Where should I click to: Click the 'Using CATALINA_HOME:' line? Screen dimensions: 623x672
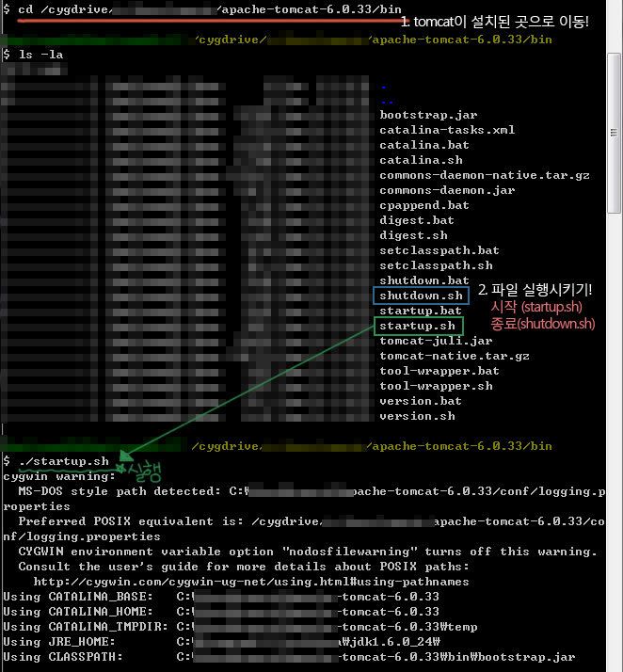(x=221, y=612)
